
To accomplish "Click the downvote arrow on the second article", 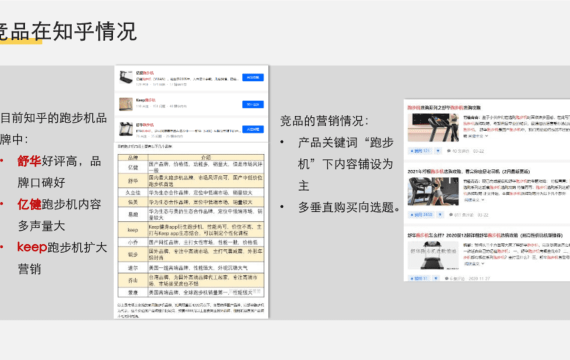I will tap(440, 215).
